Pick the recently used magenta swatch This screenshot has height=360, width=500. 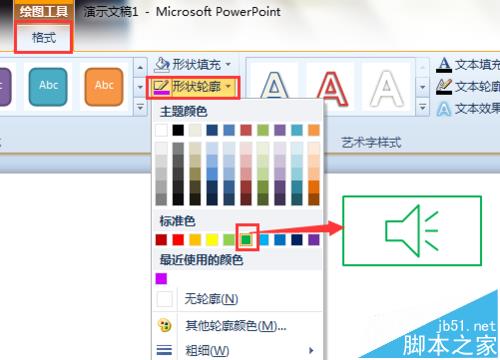(161, 278)
